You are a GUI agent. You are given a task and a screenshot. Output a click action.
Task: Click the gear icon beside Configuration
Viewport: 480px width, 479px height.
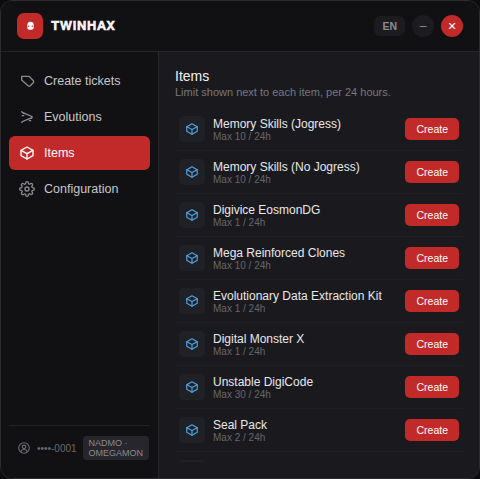(x=27, y=189)
